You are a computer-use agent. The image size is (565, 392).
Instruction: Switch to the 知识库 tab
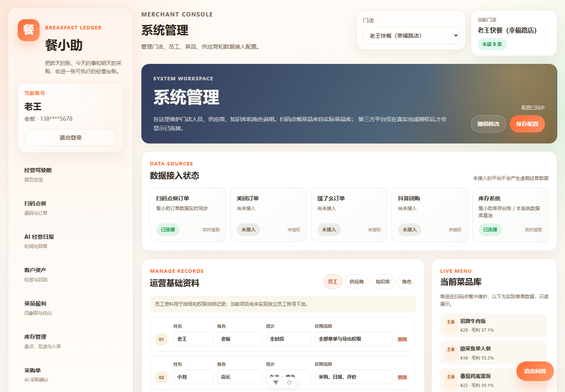click(x=383, y=282)
